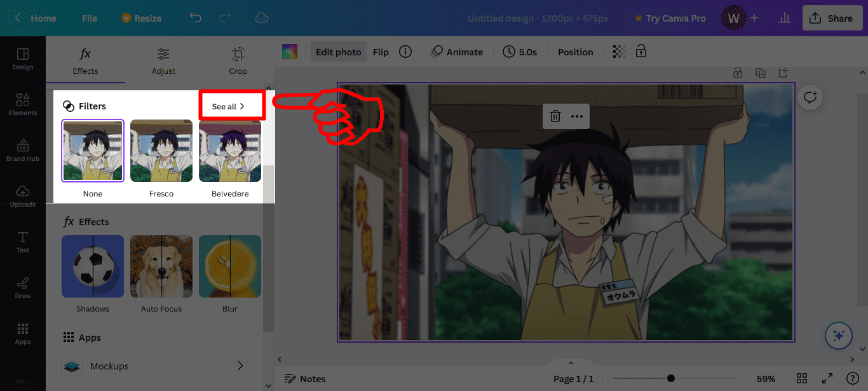Open the Blur effect
868x391 pixels.
230,266
